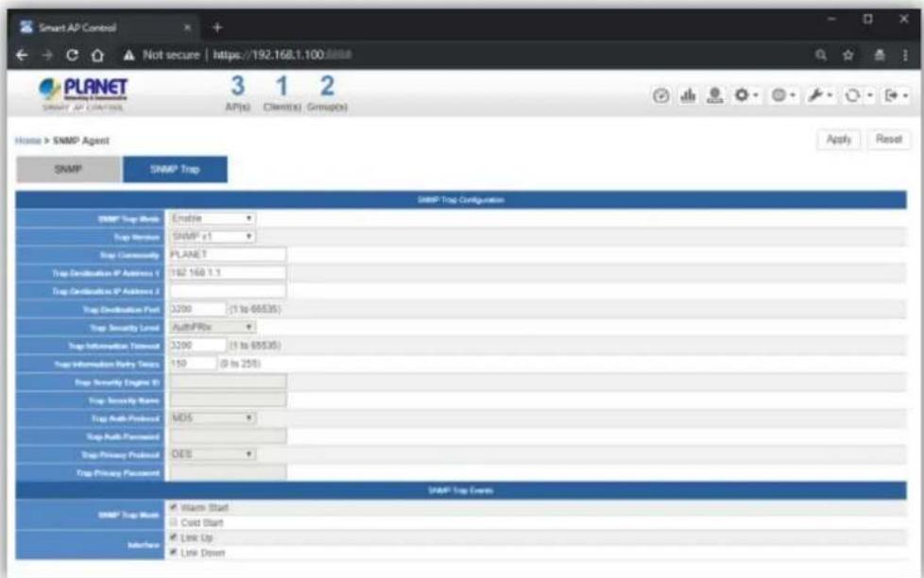
Task: Click the 3 AP(s) counter
Action: coord(237,93)
